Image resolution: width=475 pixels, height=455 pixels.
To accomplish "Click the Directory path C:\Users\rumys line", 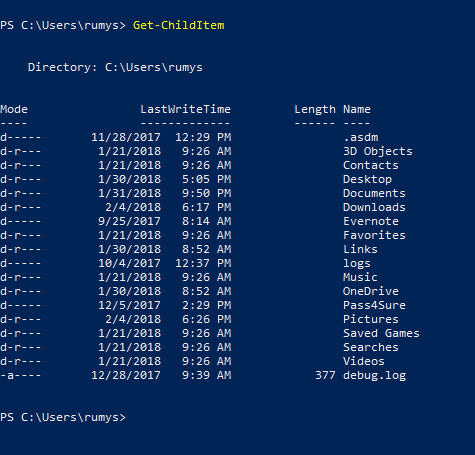I will [x=115, y=67].
